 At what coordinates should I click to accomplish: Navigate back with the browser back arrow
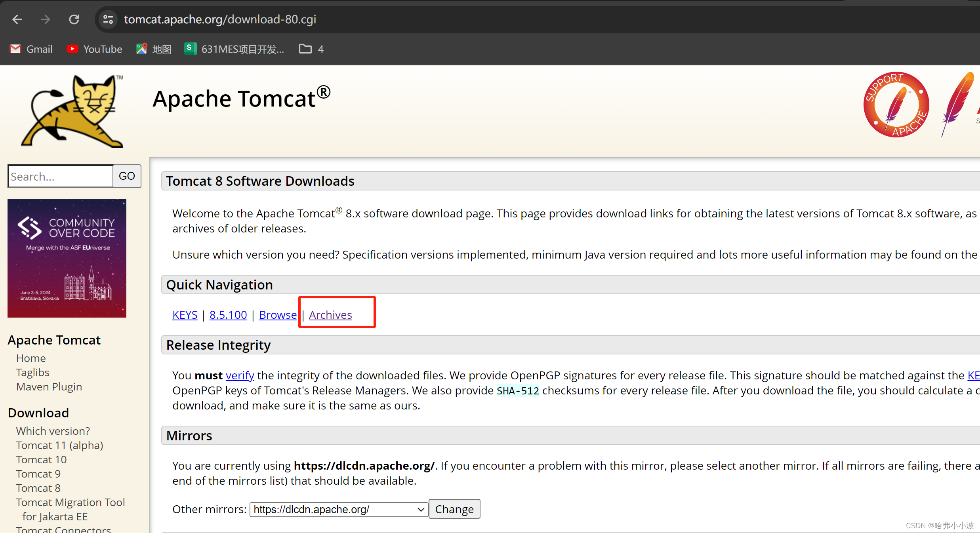(x=17, y=19)
